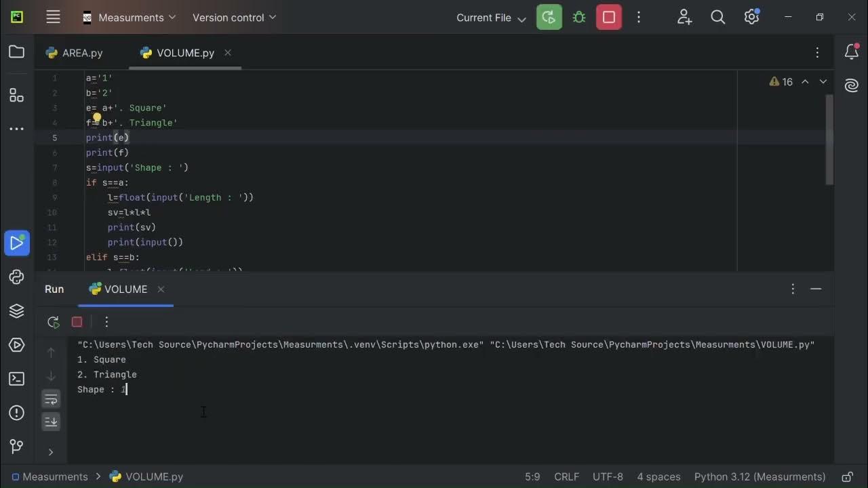Click the line elif s==b:

[x=113, y=258]
